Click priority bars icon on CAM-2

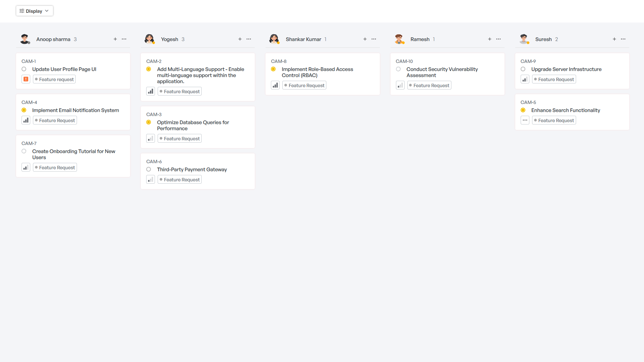click(150, 91)
